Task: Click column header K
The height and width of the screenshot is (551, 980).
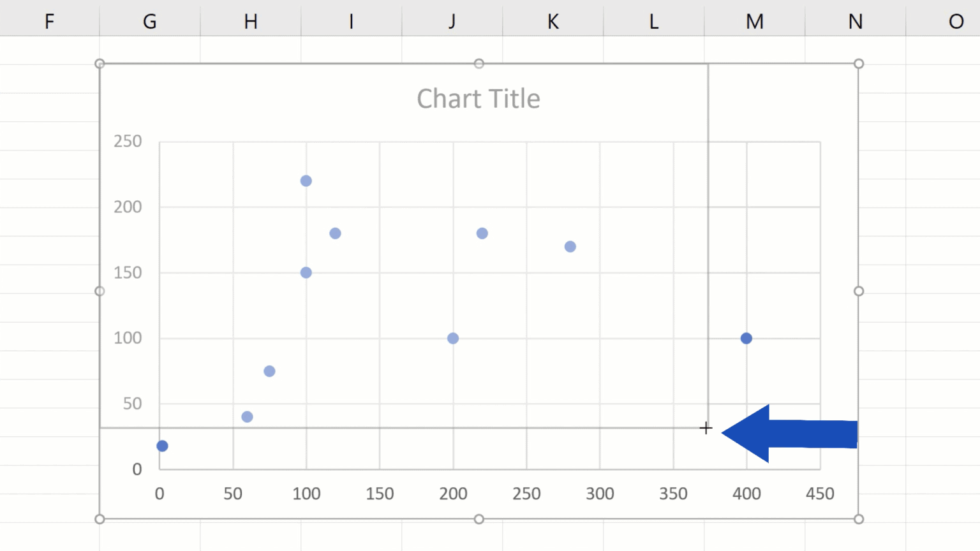Action: pos(553,21)
